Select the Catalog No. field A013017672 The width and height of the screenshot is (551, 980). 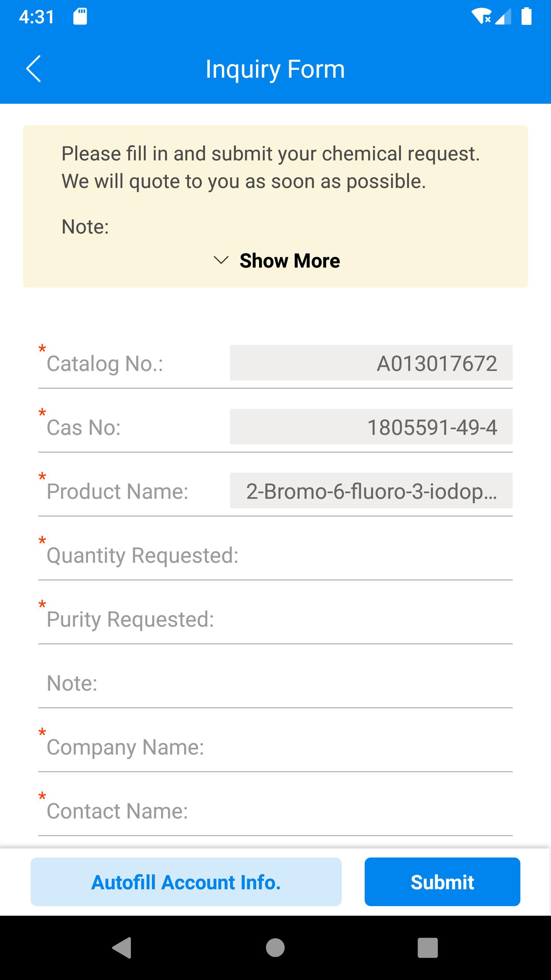tap(371, 363)
